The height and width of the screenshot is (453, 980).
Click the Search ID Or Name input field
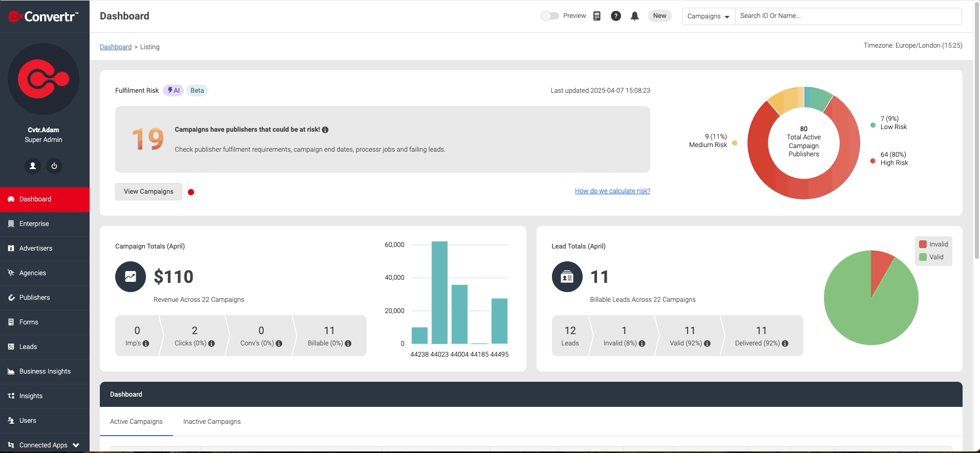848,16
